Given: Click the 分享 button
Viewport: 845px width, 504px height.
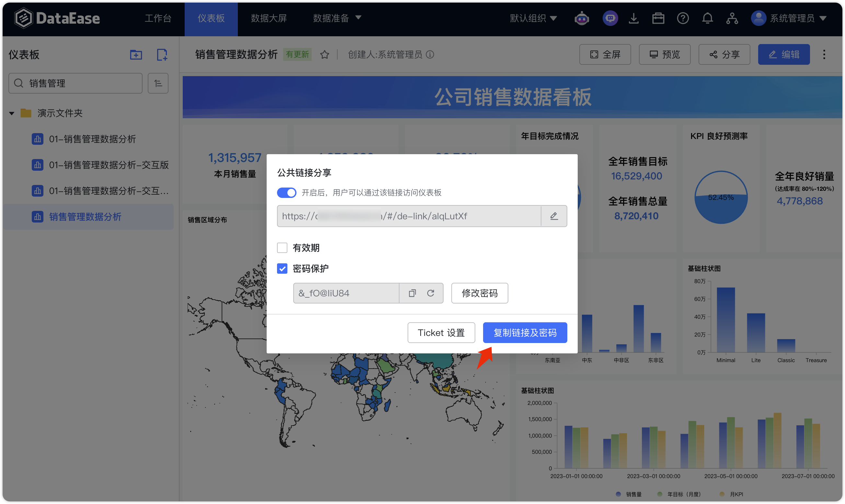Looking at the screenshot, I should pos(724,54).
